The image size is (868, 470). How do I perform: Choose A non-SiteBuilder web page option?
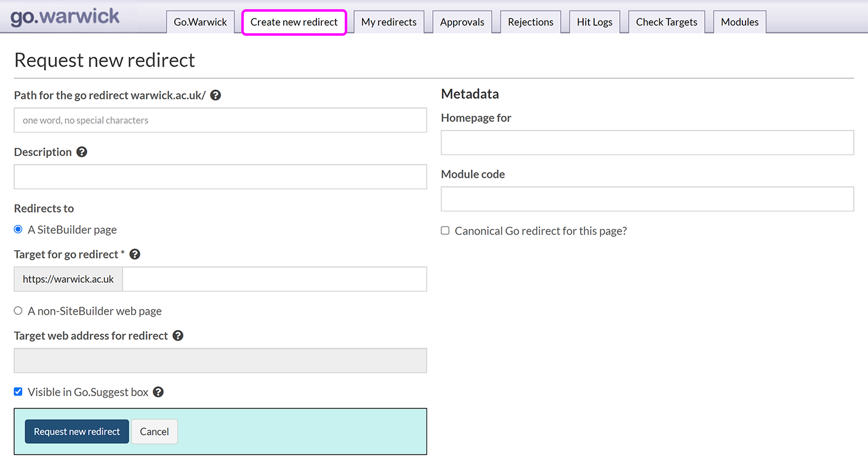click(x=18, y=311)
